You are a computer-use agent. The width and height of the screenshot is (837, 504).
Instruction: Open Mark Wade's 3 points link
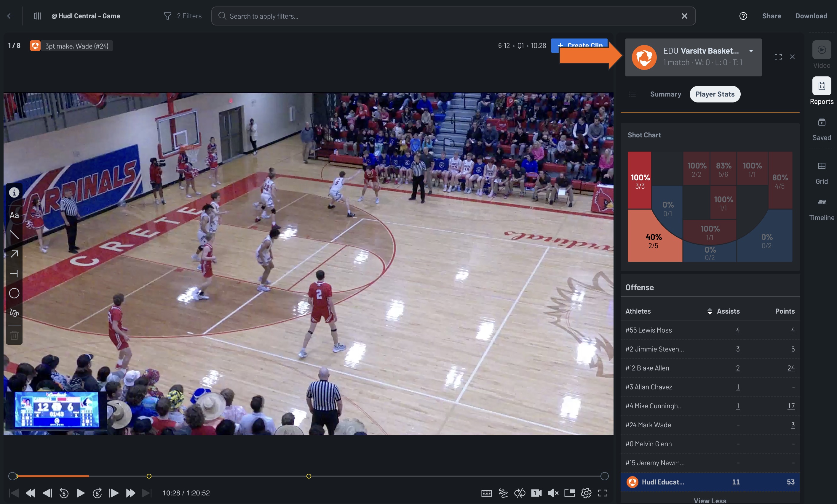[x=793, y=425]
